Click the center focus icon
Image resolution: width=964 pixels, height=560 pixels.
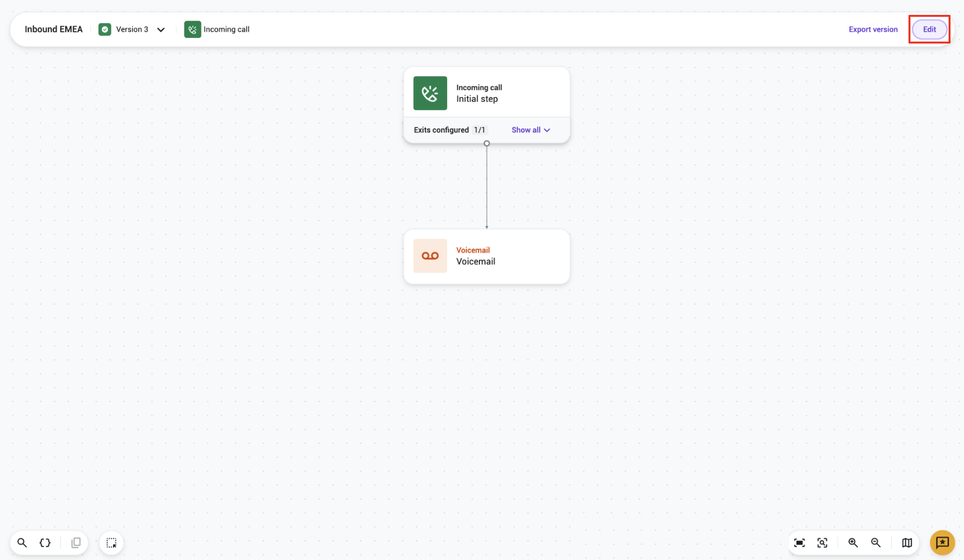point(822,543)
